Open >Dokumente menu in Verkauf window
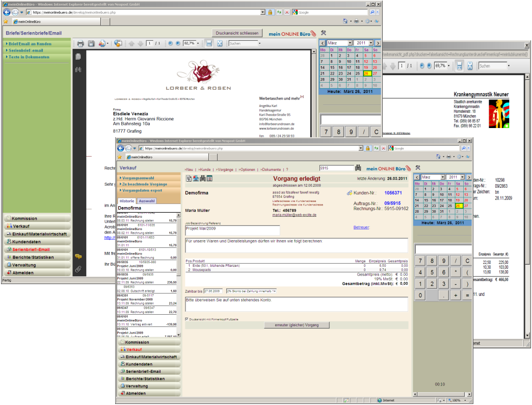Image resolution: width=532 pixels, height=405 pixels. [271, 169]
